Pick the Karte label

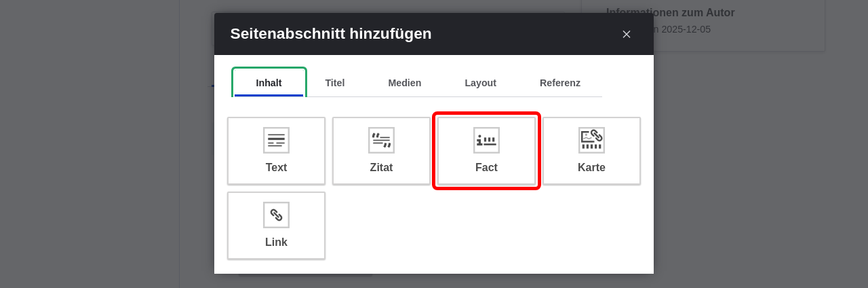click(x=591, y=167)
